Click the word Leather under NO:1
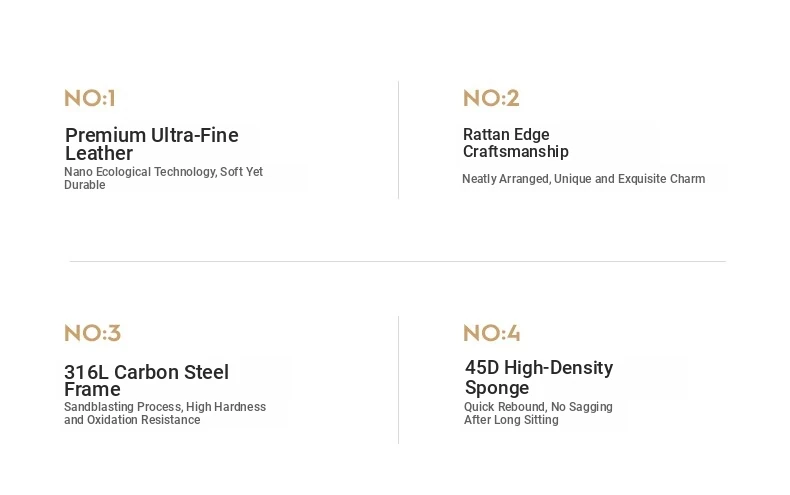 click(x=99, y=154)
